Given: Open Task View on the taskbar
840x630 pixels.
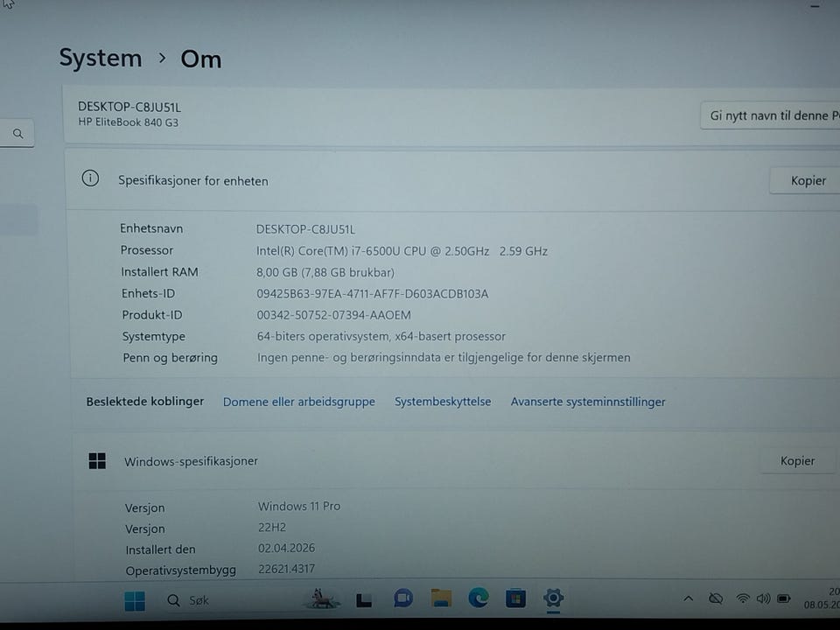Looking at the screenshot, I should point(364,600).
